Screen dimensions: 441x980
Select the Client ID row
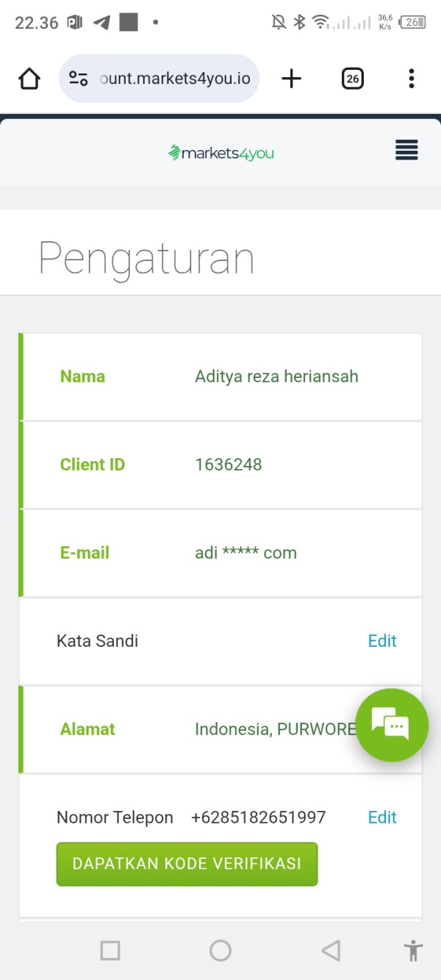click(220, 465)
